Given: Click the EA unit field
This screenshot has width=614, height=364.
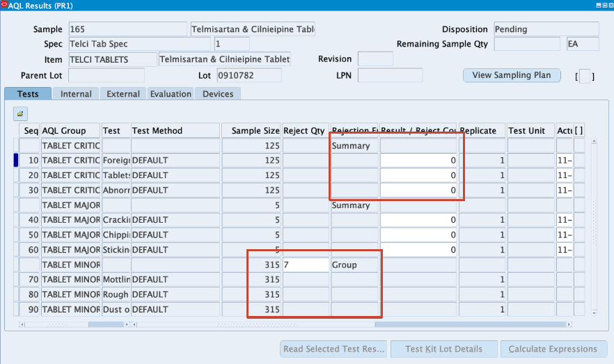Looking at the screenshot, I should (x=583, y=44).
